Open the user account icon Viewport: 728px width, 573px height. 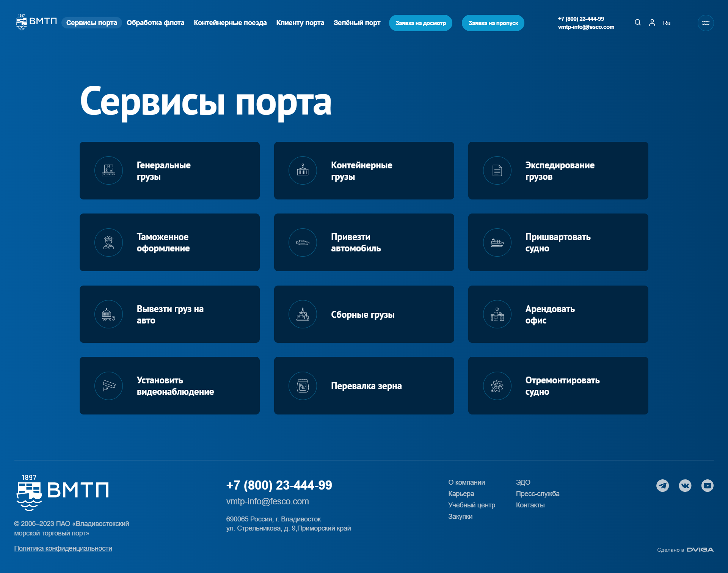[652, 23]
